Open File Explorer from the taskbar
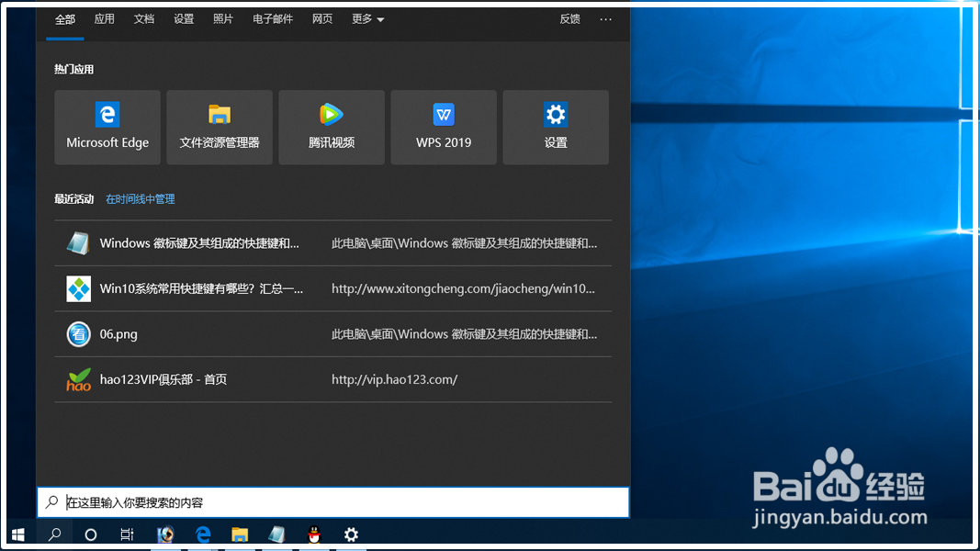Screen dimensions: 980x551 click(x=240, y=534)
